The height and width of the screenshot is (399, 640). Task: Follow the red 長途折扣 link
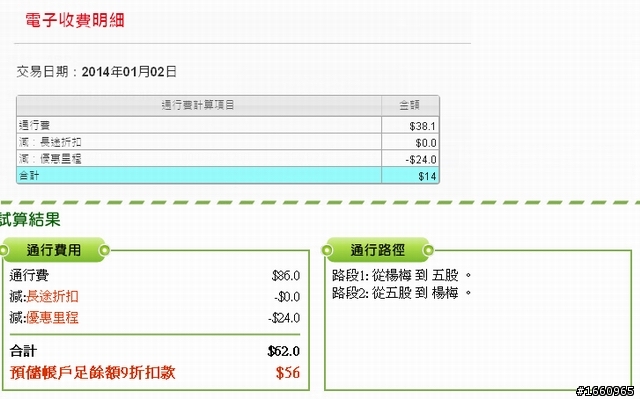pyautogui.click(x=52, y=296)
